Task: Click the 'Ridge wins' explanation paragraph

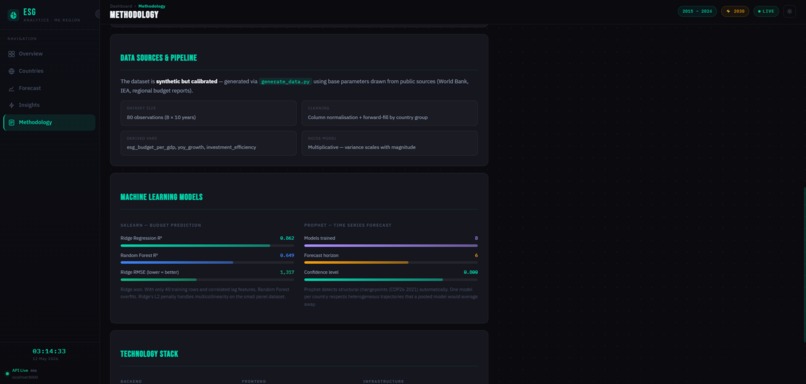Action: [206, 293]
